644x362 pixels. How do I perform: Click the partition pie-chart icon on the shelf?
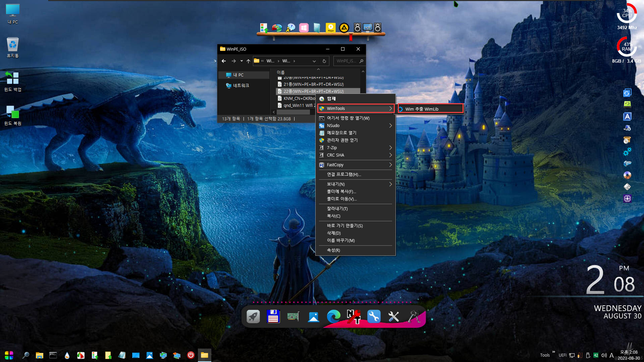(277, 28)
